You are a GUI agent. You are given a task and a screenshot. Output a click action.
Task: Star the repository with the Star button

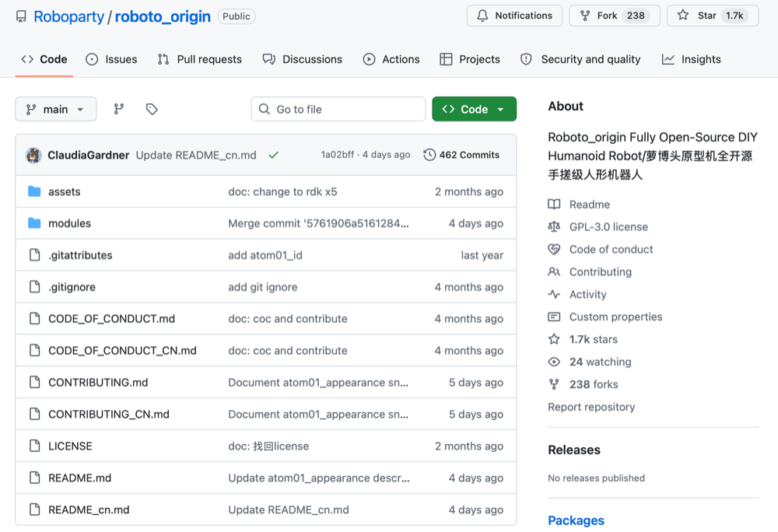pos(713,16)
